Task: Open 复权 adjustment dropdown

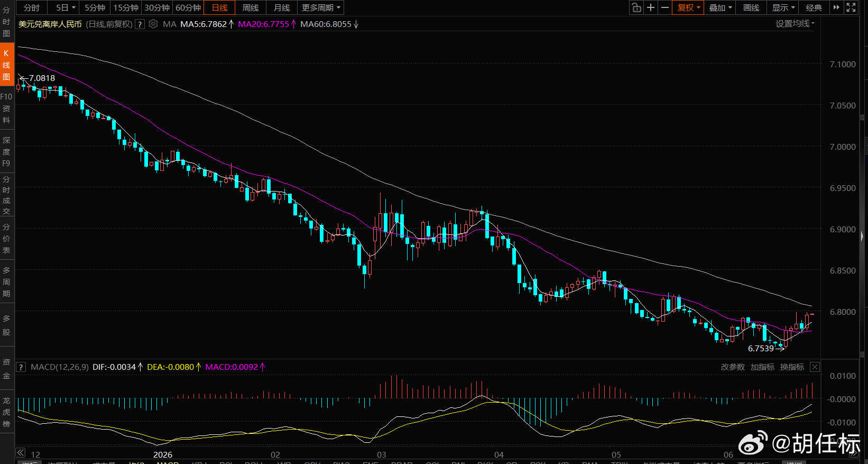Action: click(x=688, y=7)
